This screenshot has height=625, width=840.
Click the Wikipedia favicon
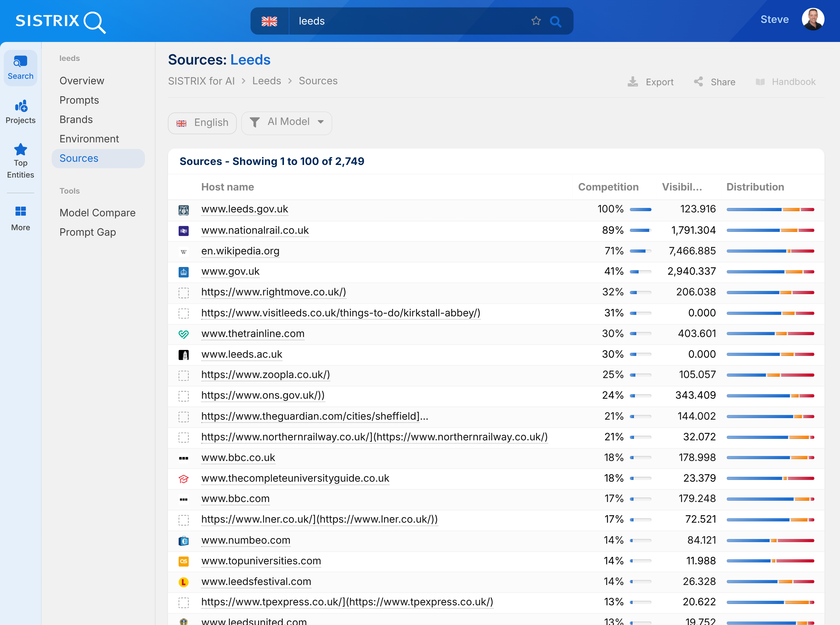tap(184, 251)
